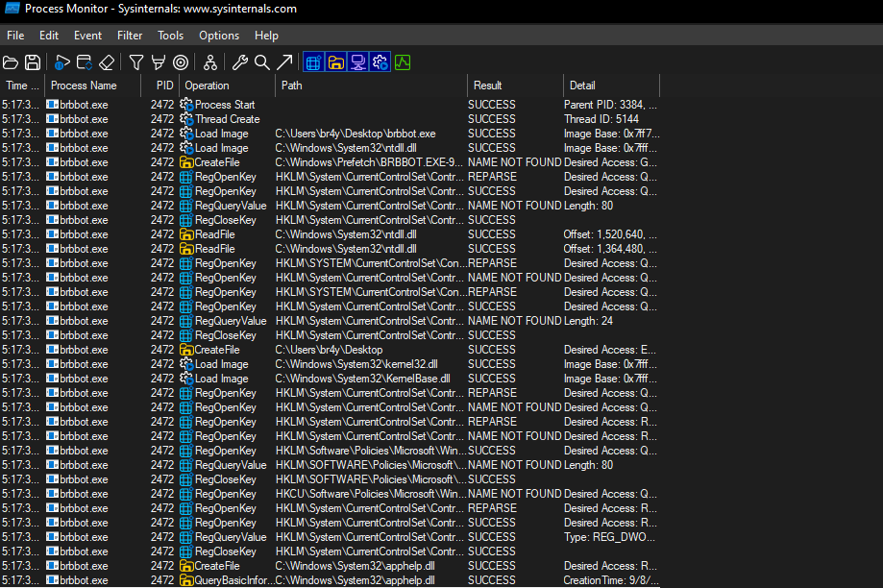Click the Jump To arrow icon
This screenshot has width=883, height=588.
pos(284,62)
